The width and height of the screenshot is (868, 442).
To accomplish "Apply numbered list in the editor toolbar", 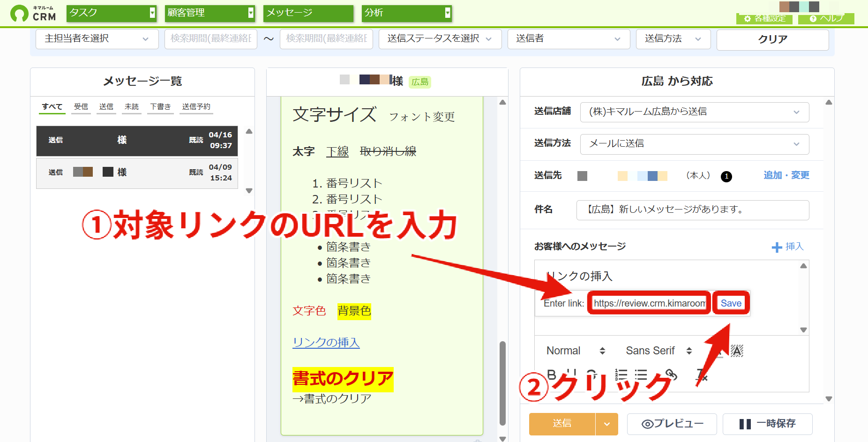I will (621, 375).
